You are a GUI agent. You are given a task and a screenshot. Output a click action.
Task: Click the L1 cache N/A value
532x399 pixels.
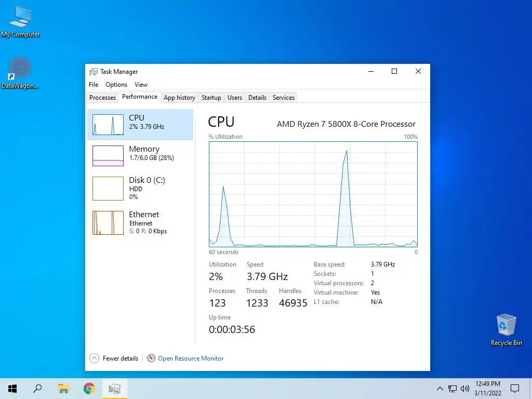point(377,302)
